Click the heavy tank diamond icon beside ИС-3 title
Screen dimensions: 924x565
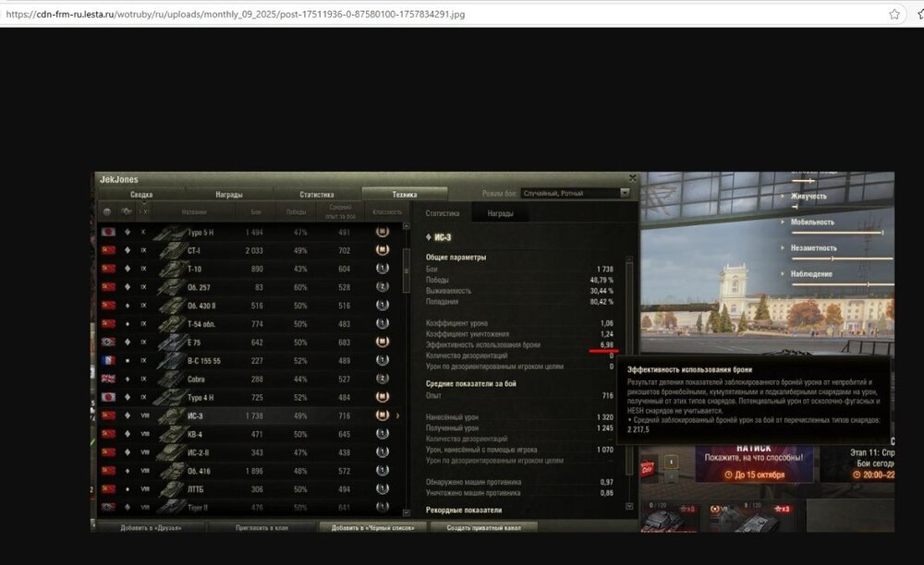point(429,237)
